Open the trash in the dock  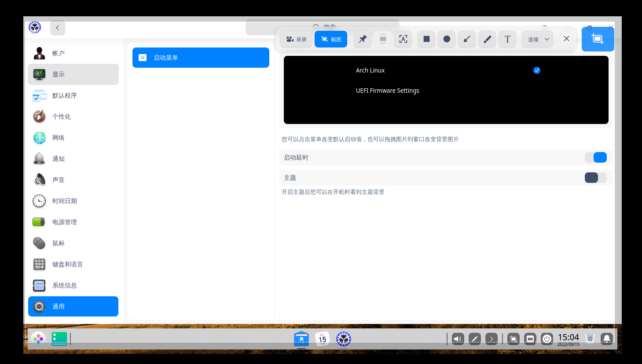(590, 339)
